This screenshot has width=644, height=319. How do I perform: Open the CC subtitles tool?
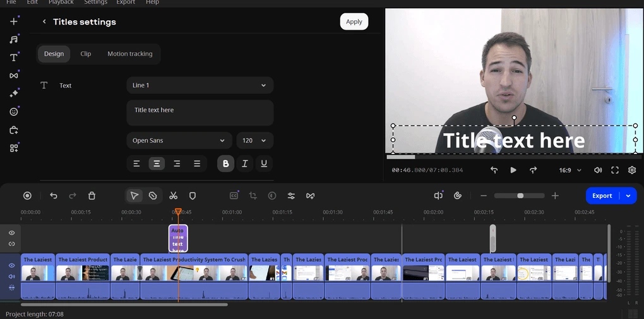pos(234,196)
